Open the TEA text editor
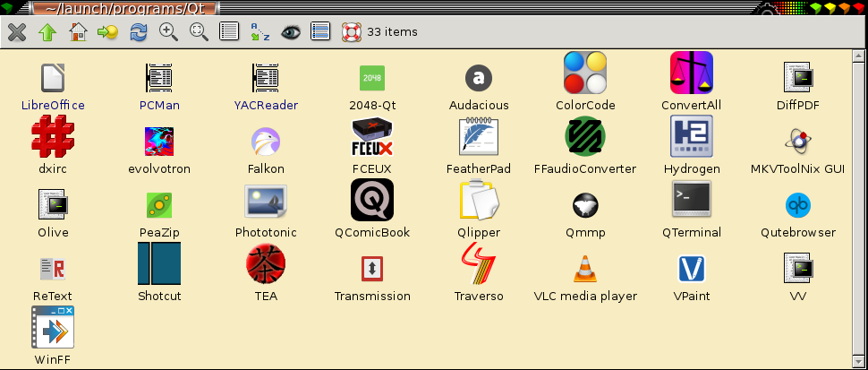 [266, 263]
